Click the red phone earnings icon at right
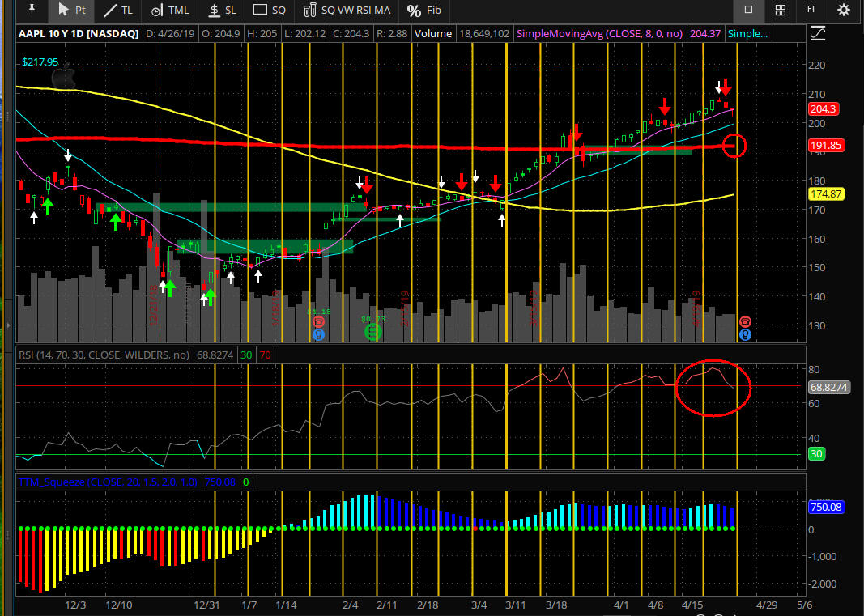 [745, 322]
